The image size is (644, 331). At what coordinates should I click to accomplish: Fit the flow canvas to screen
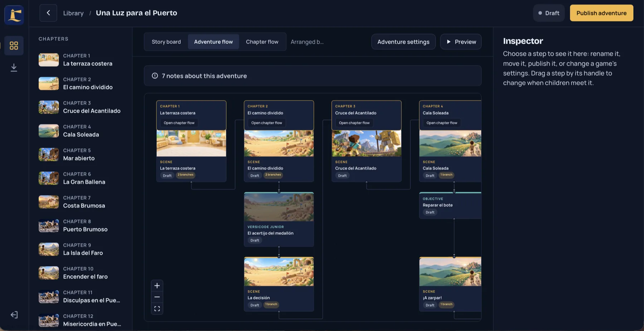tap(157, 308)
